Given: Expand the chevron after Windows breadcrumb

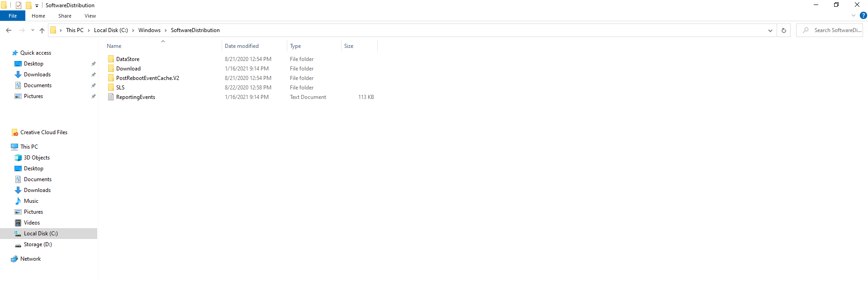Looking at the screenshot, I should pyautogui.click(x=166, y=30).
